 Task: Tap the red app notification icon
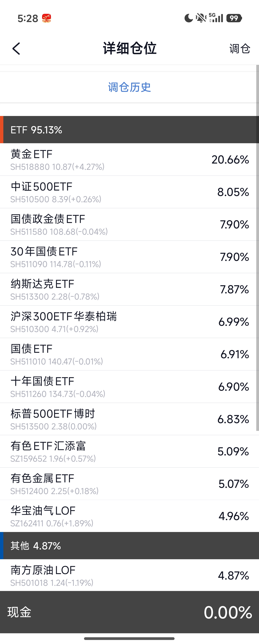[47, 18]
